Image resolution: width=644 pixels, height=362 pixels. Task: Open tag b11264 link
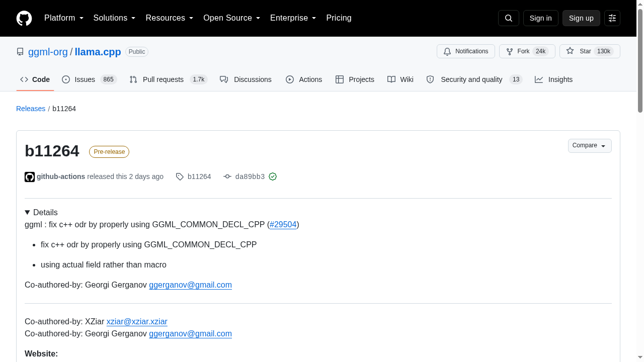coord(199,176)
